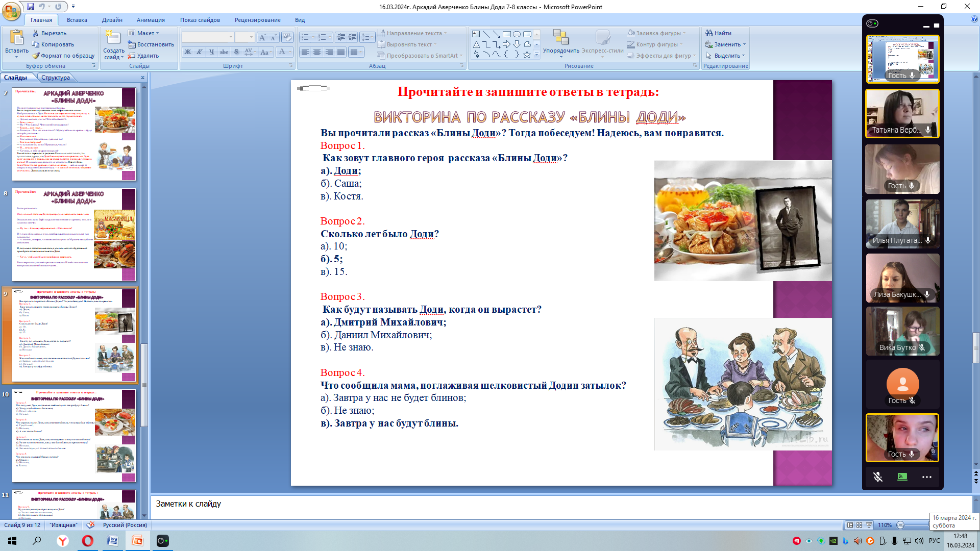This screenshot has width=980, height=551.
Task: Open the Вставка ribbon tab
Action: (77, 20)
